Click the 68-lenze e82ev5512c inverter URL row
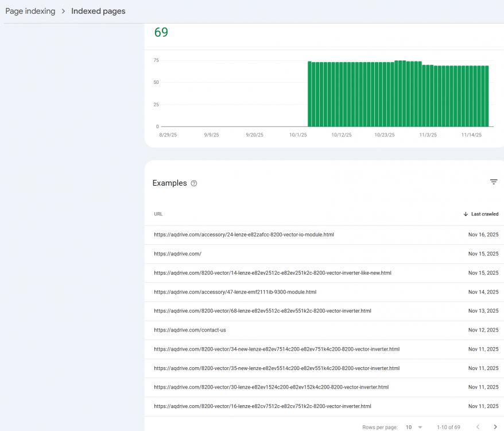Viewport: 504px width, 431px height. click(262, 311)
